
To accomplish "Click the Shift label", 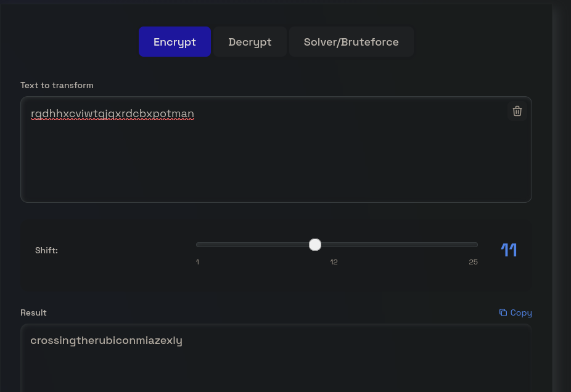I will 46,250.
